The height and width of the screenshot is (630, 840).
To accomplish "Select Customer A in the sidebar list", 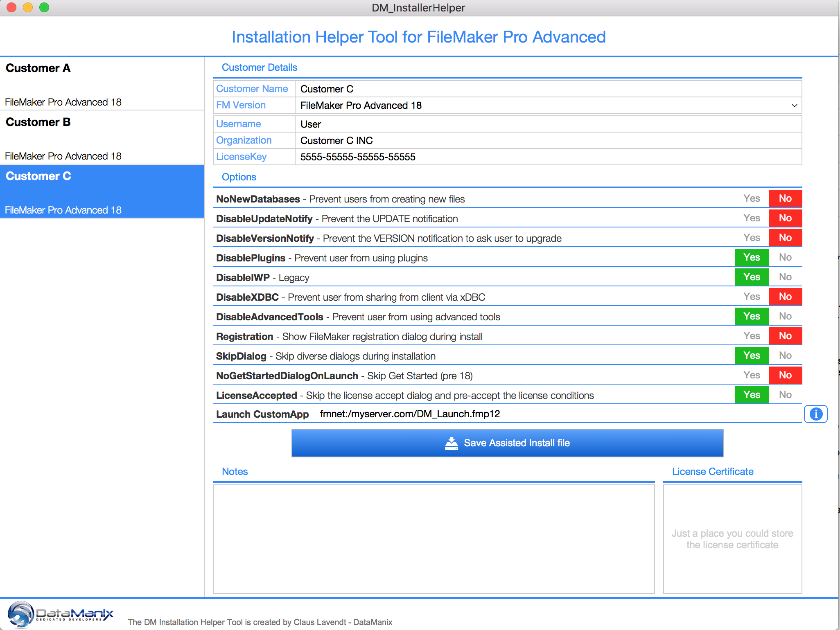I will (102, 84).
